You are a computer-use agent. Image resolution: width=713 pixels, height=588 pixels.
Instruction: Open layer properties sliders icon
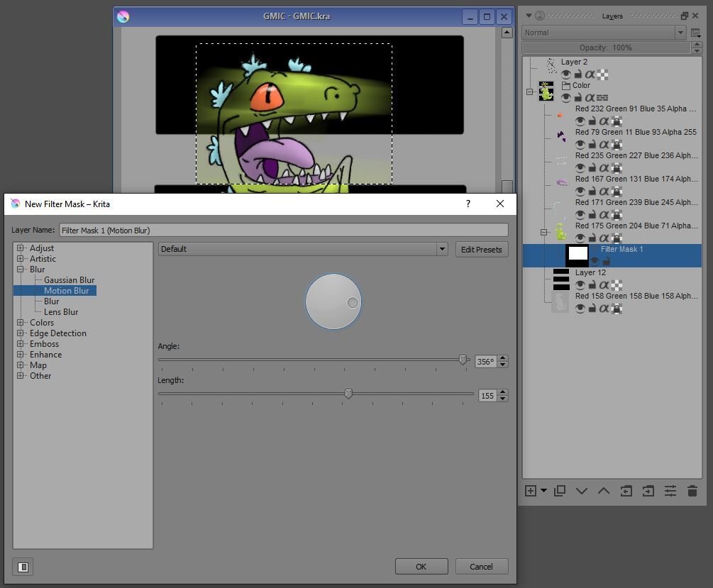point(670,491)
